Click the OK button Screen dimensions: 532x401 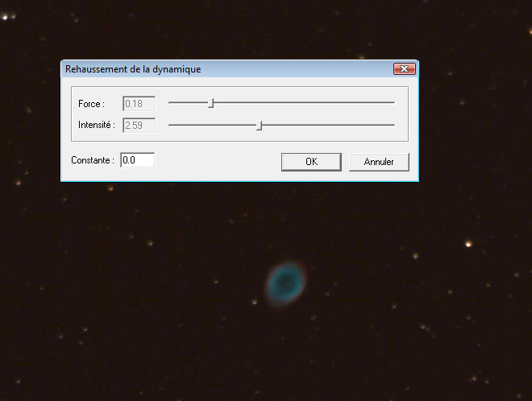(311, 162)
